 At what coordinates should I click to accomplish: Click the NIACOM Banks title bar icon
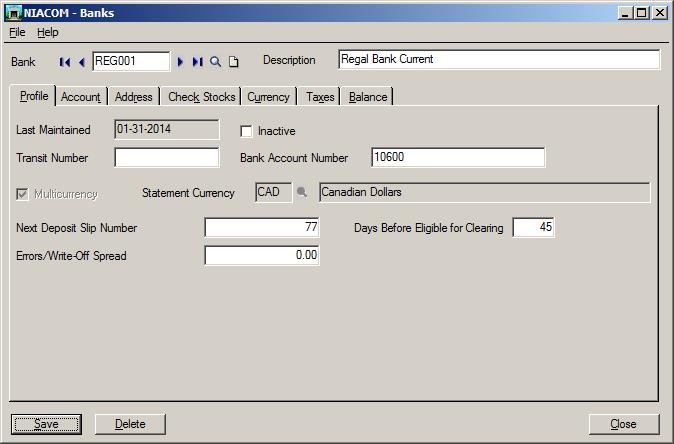click(13, 13)
